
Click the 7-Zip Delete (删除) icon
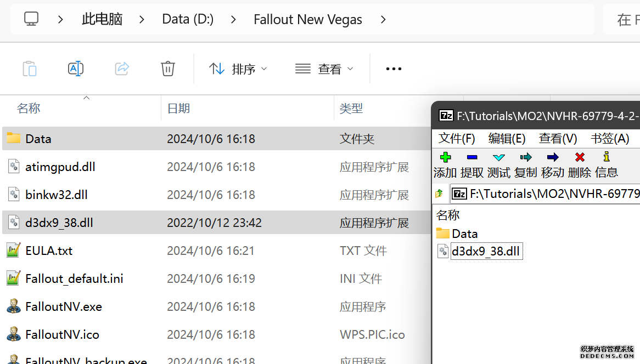pyautogui.click(x=579, y=158)
